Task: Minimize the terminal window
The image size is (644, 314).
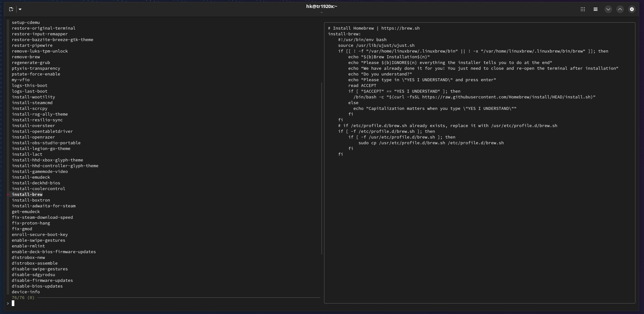Action: pos(608,9)
